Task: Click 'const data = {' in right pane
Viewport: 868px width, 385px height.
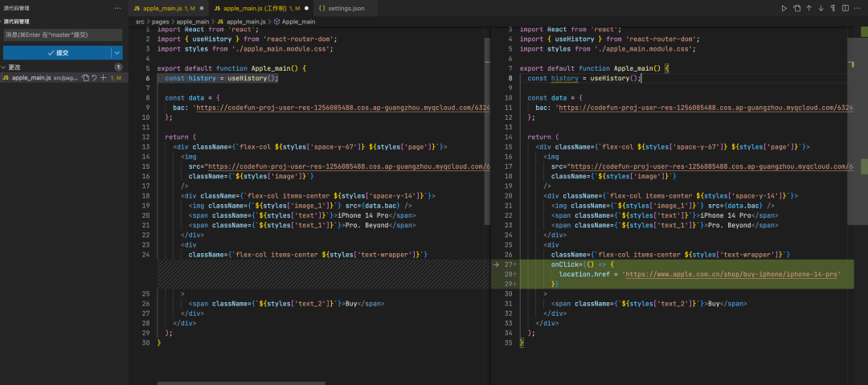Action: coord(555,97)
